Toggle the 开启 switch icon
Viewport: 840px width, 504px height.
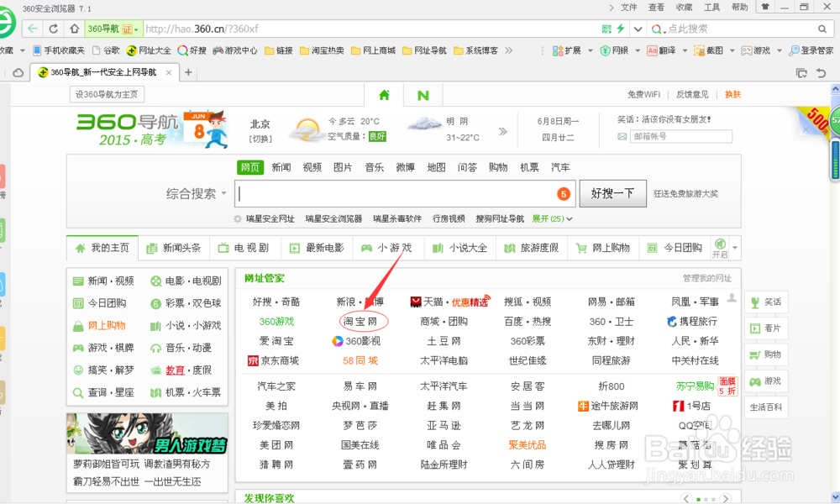tap(720, 248)
